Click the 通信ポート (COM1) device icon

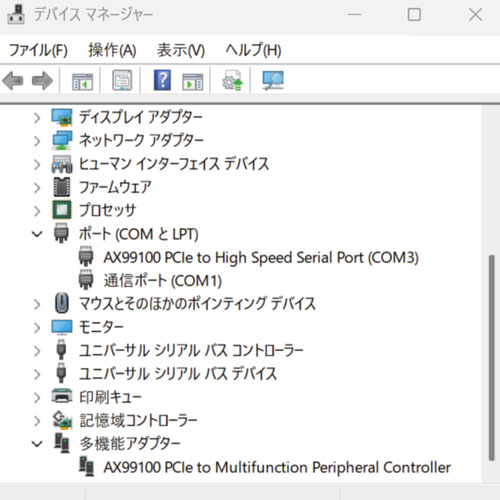86,280
